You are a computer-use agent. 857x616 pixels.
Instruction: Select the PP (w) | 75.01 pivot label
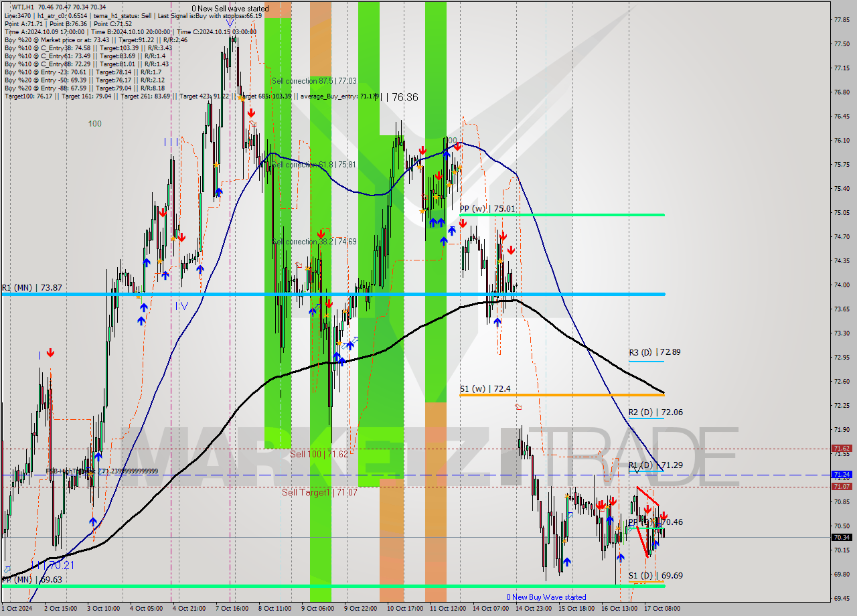[487, 208]
